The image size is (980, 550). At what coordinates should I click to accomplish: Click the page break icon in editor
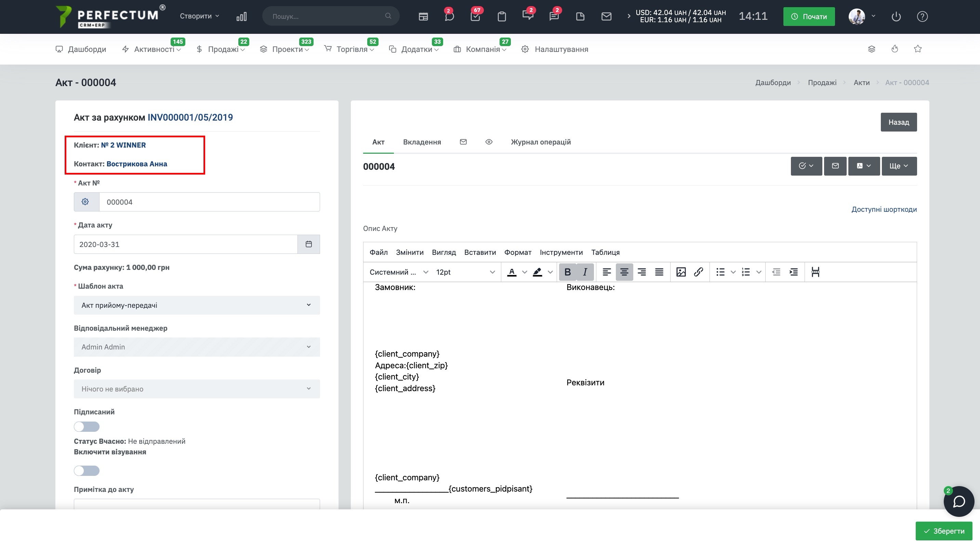(x=815, y=272)
